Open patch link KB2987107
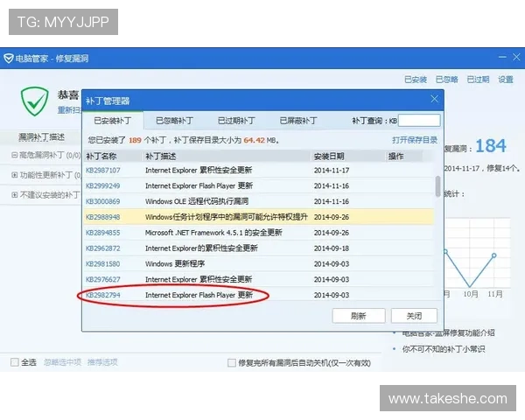Viewport: 525px width, 420px height. [102, 170]
